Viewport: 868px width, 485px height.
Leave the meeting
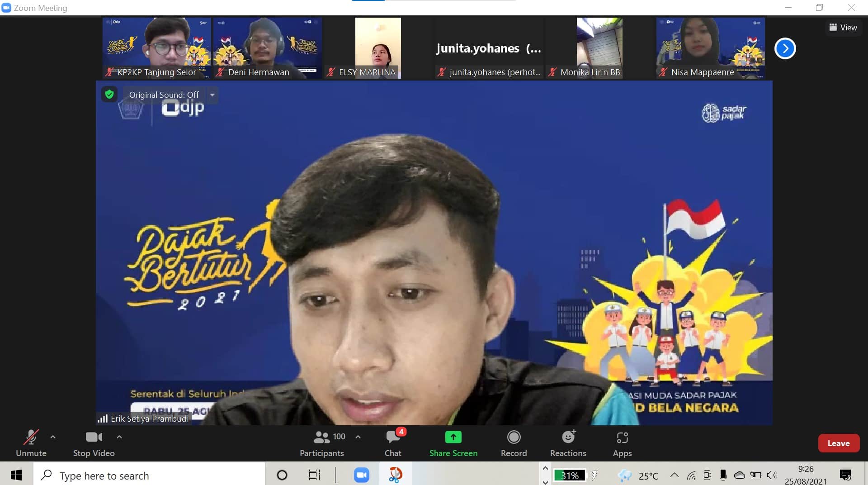pos(838,443)
